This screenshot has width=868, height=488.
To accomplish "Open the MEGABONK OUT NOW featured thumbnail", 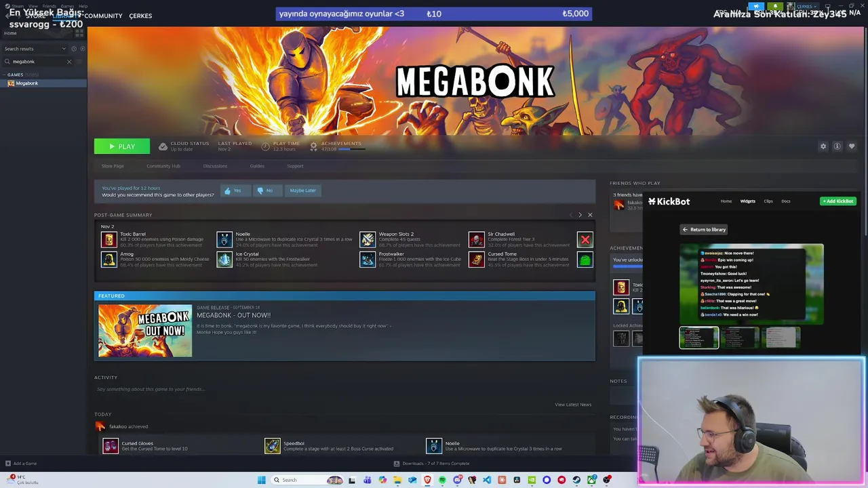I will click(x=145, y=331).
